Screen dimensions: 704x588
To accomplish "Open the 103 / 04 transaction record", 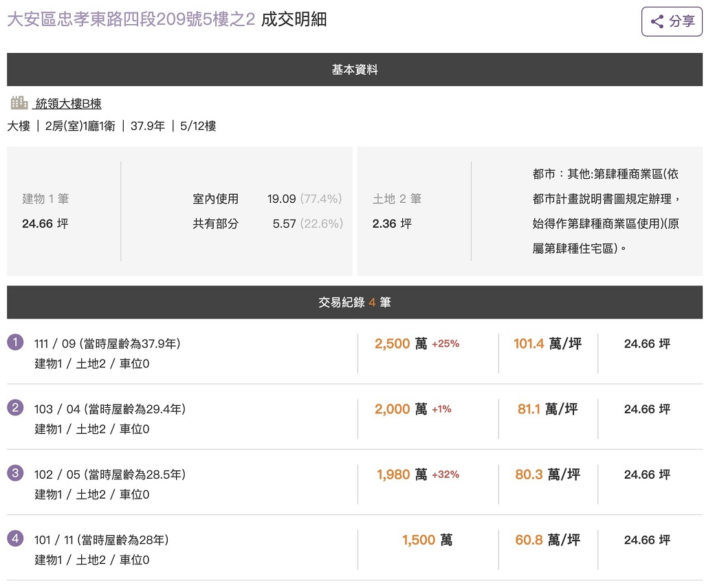I will (x=110, y=409).
